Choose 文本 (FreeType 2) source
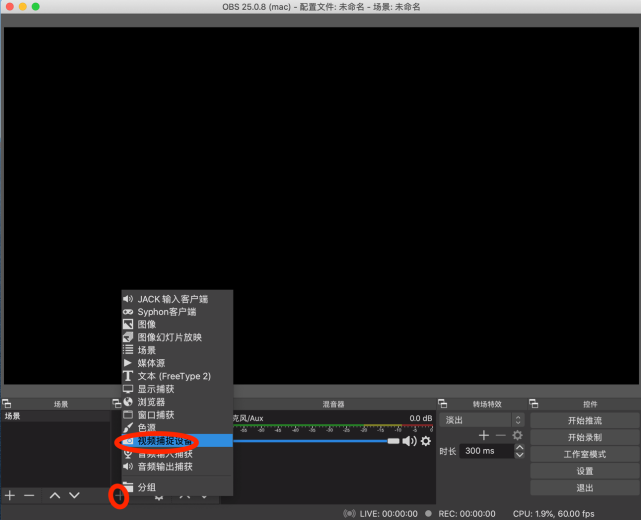This screenshot has width=641, height=520. coord(177,376)
